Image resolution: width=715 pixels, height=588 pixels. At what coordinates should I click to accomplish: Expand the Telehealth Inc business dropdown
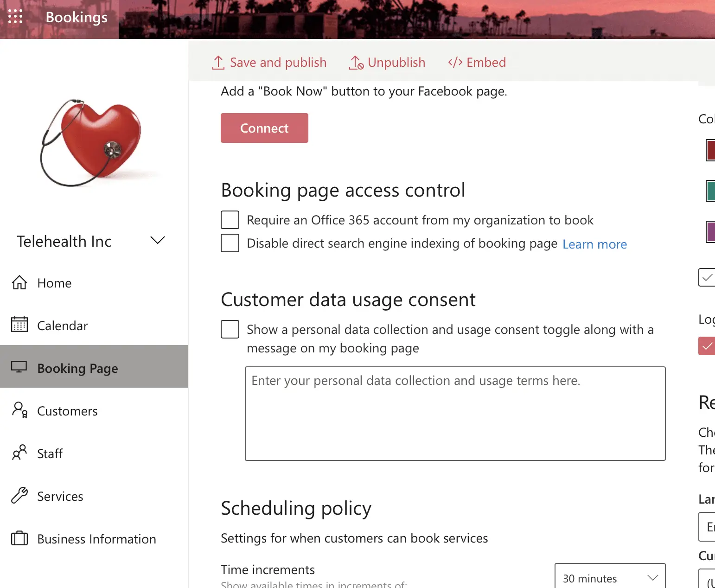pyautogui.click(x=158, y=240)
